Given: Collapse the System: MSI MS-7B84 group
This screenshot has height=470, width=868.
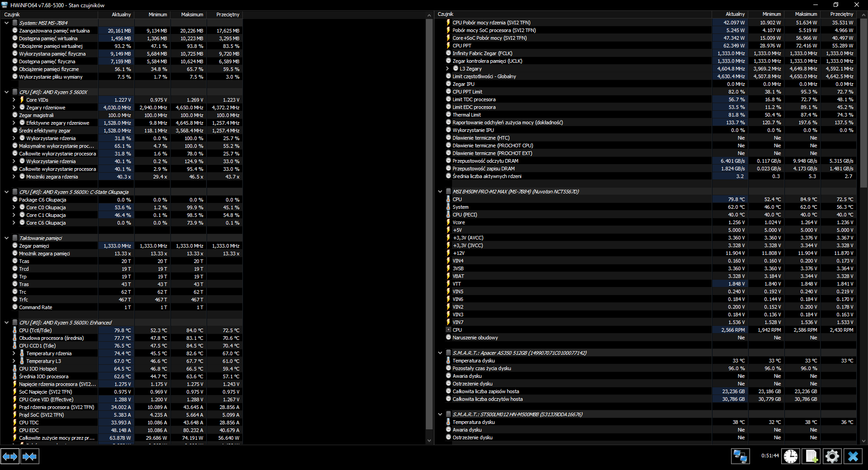Looking at the screenshot, I should [6, 23].
